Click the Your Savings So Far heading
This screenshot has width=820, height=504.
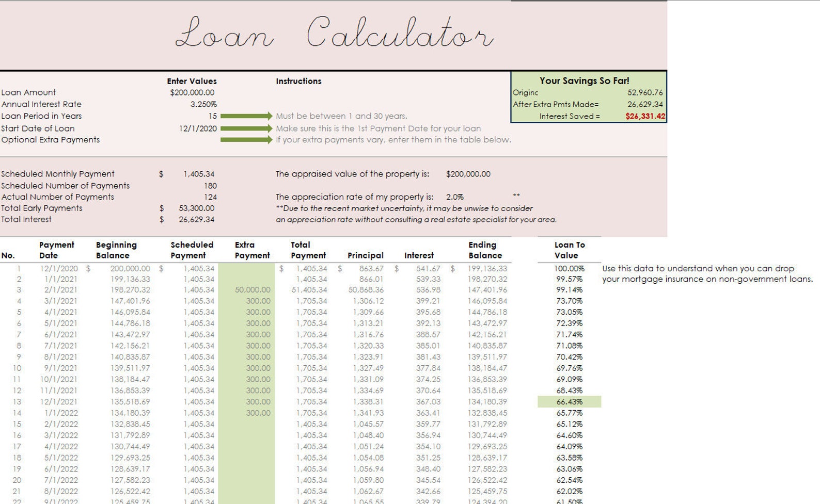pos(585,80)
